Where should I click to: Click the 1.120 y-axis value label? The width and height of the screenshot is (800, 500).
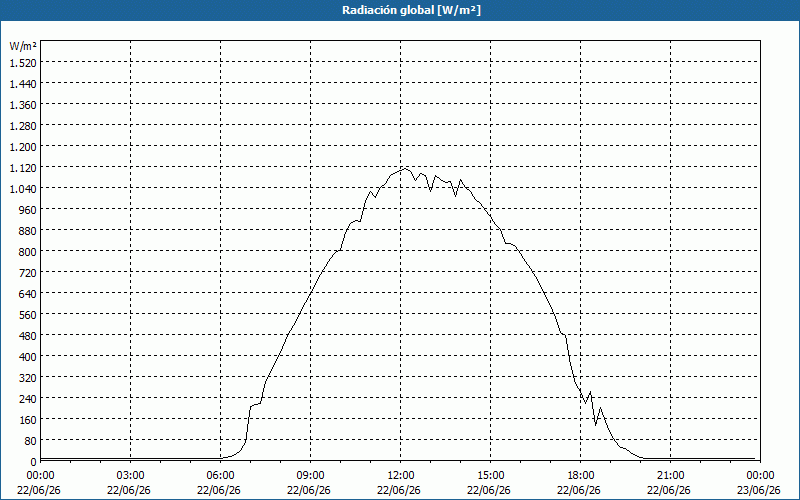(23, 168)
